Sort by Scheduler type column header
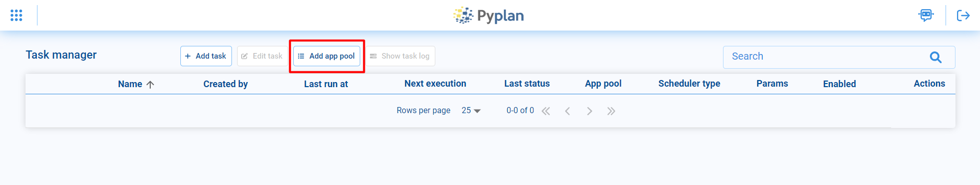Viewport: 980px width, 185px height. pyautogui.click(x=689, y=84)
